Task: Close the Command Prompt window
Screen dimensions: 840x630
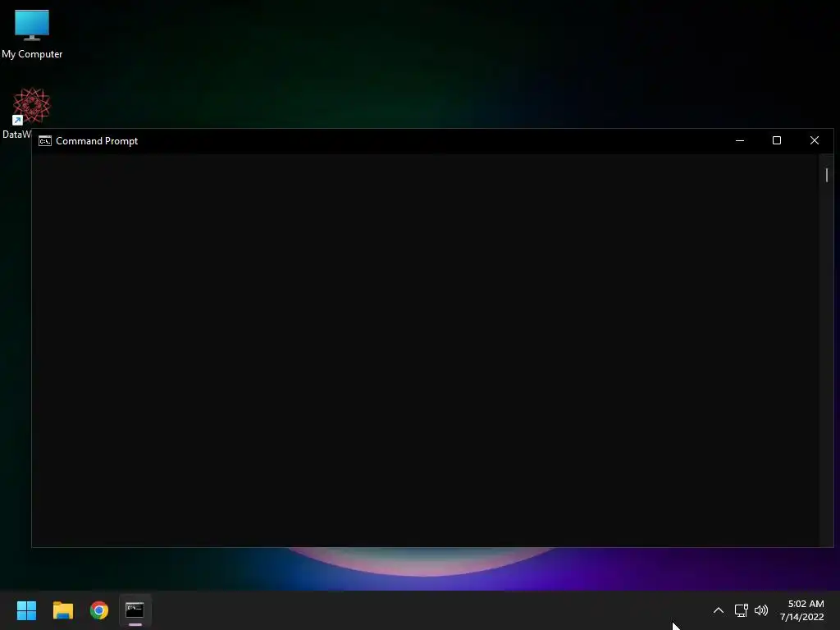Action: [x=815, y=141]
